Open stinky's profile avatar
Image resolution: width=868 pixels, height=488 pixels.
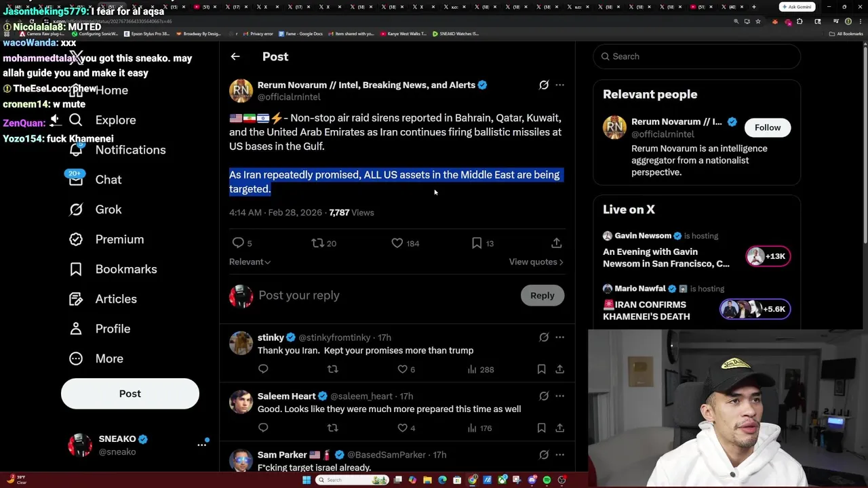[241, 343]
